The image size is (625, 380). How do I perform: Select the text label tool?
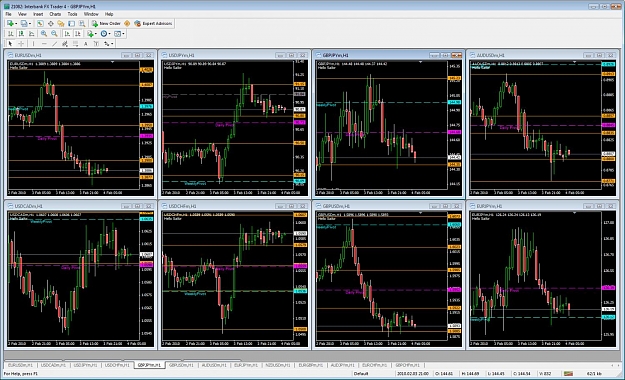point(96,43)
